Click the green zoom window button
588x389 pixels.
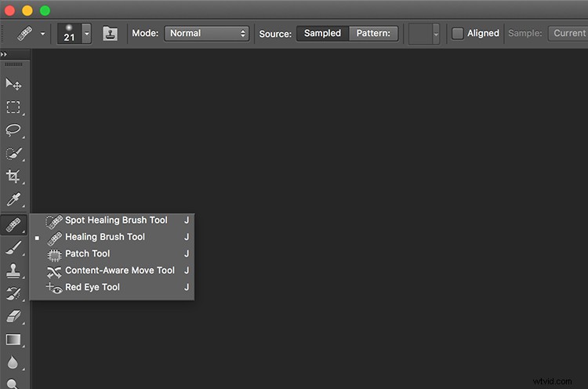click(x=45, y=10)
